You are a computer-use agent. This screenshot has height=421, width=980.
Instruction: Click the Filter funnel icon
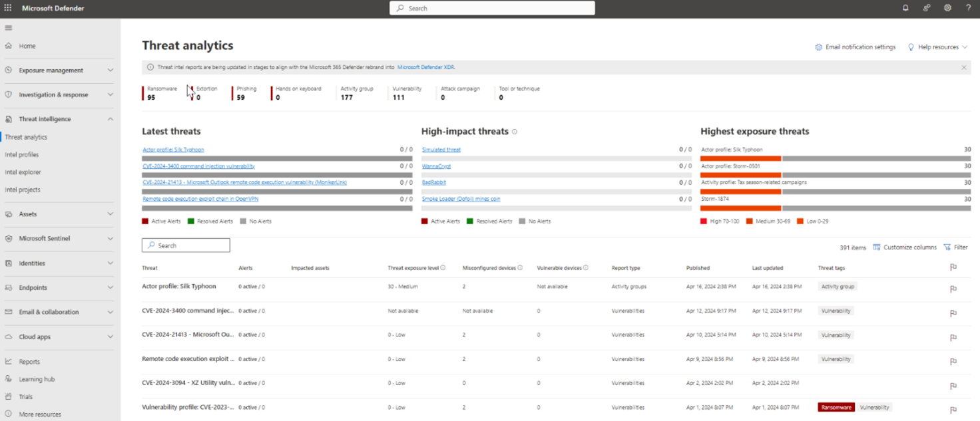[x=947, y=247]
